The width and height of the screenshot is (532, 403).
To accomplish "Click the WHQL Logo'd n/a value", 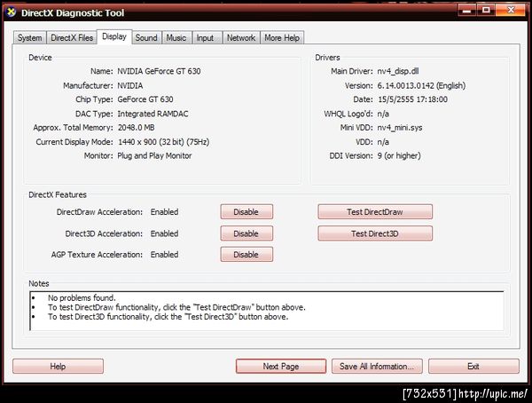I will tap(383, 114).
